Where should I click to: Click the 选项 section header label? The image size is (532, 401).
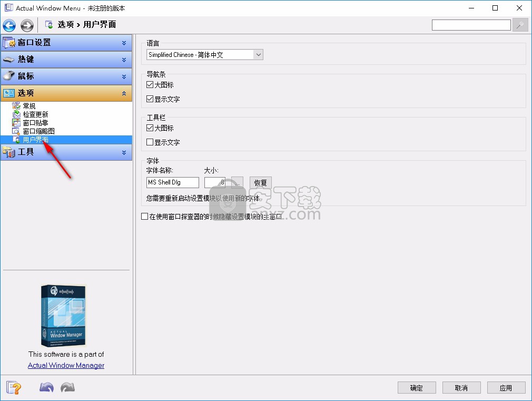click(x=26, y=93)
